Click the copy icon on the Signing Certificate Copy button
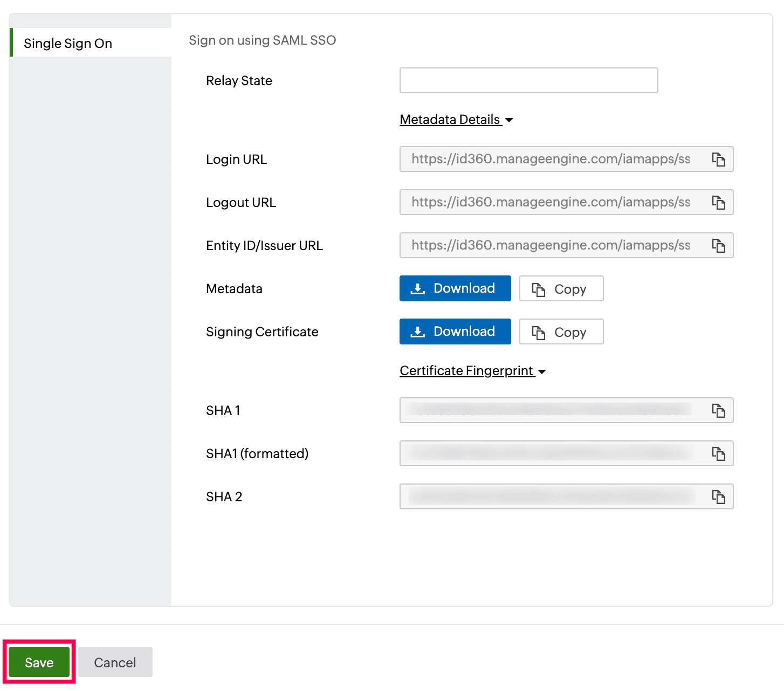 [x=539, y=331]
